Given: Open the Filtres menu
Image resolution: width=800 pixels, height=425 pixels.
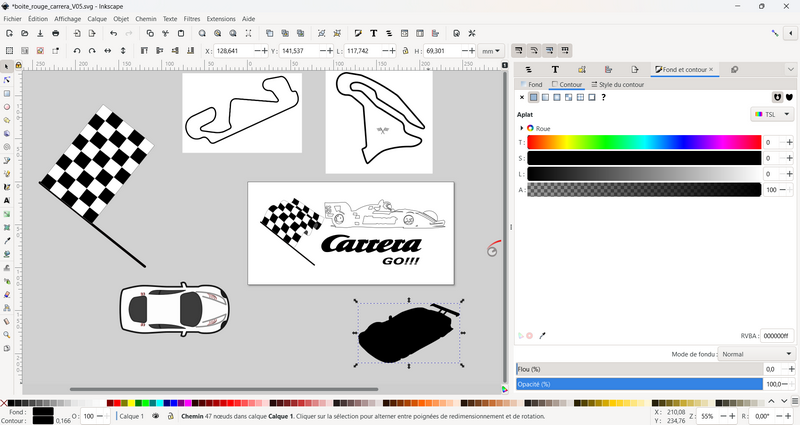Looking at the screenshot, I should coord(192,19).
